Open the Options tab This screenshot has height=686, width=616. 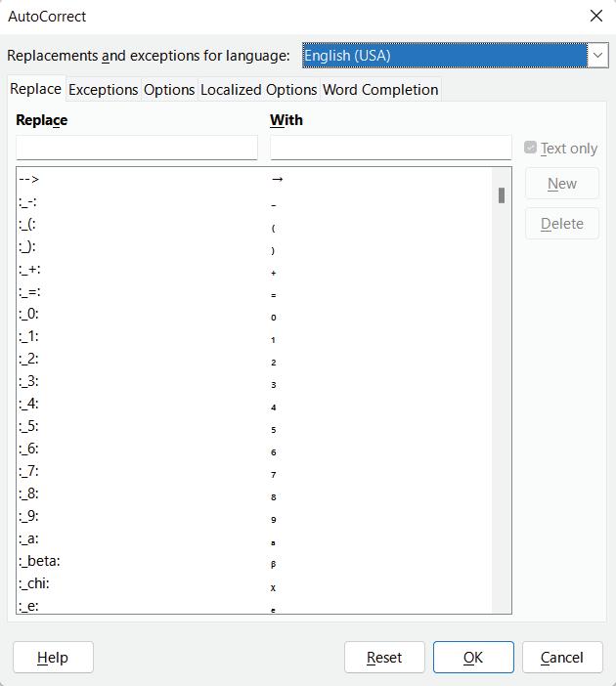169,90
